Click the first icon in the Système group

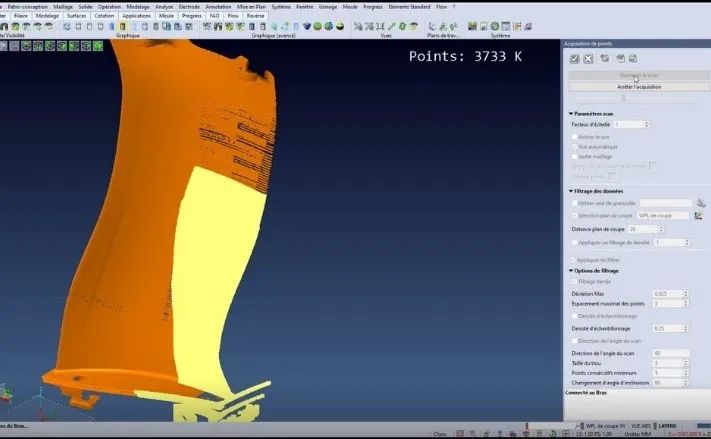pos(472,26)
